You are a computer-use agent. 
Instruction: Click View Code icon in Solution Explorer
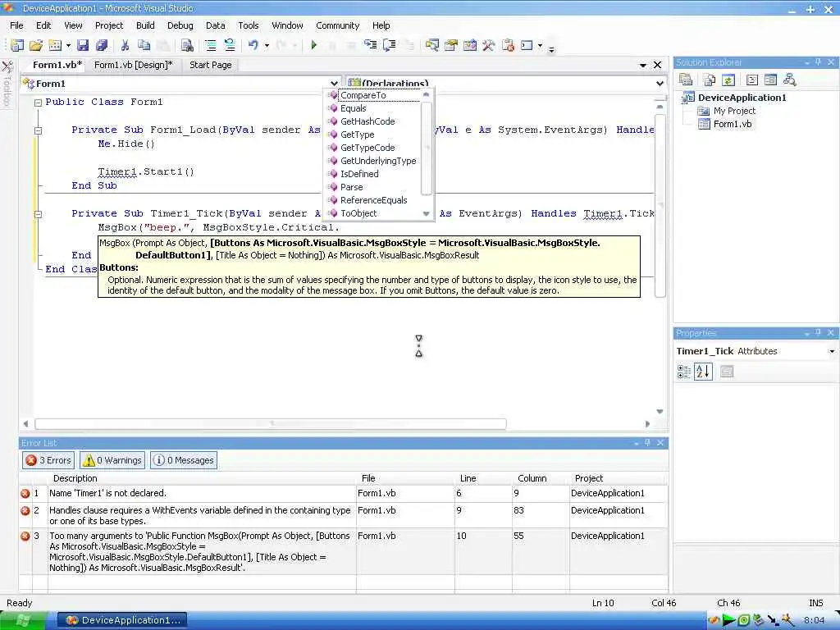tap(752, 80)
